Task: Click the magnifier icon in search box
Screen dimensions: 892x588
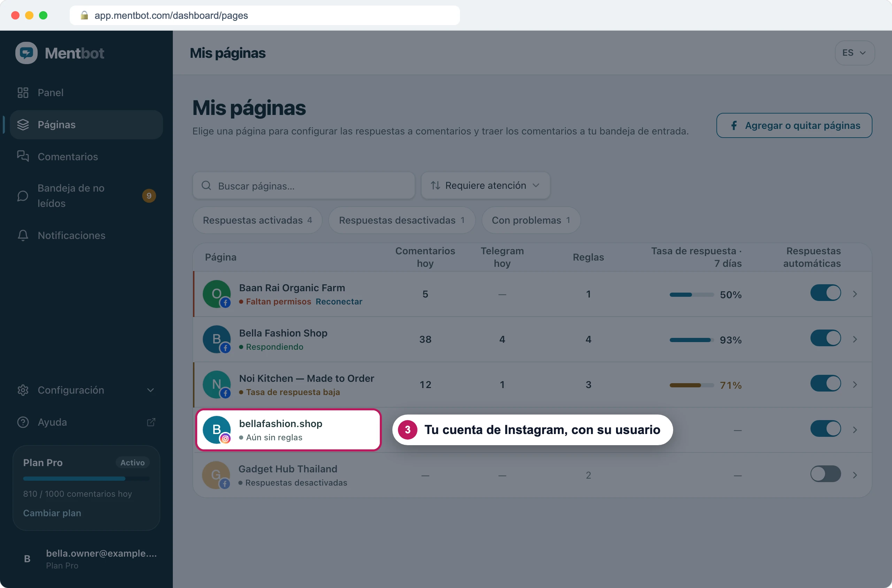Action: 206,185
